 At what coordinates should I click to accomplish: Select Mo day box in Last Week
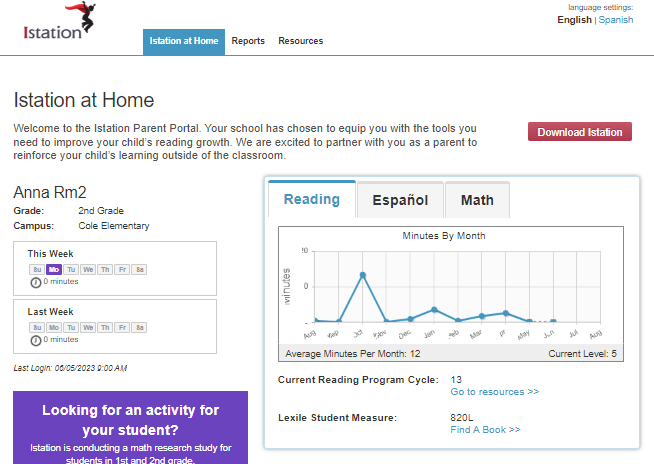(x=54, y=328)
